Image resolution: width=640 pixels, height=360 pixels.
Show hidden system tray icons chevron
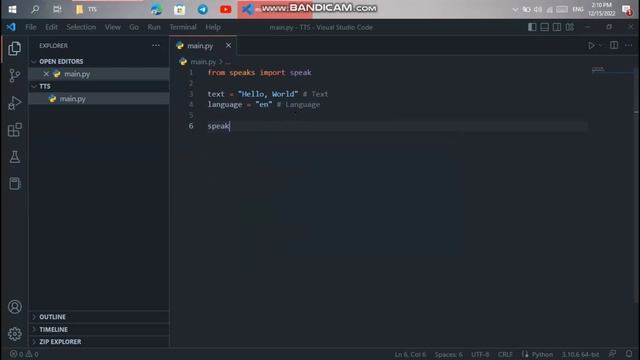[515, 9]
